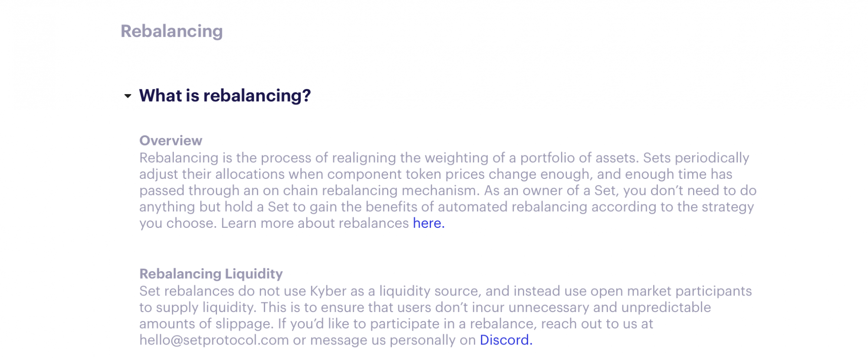Click the Overview subheading
This screenshot has height=361, width=868.
[x=171, y=141]
